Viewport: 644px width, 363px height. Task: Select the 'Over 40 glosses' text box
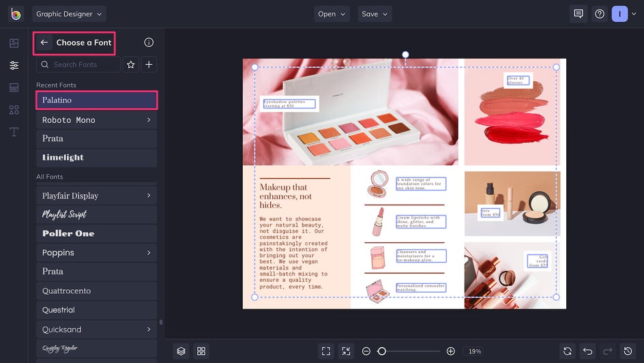click(x=518, y=80)
